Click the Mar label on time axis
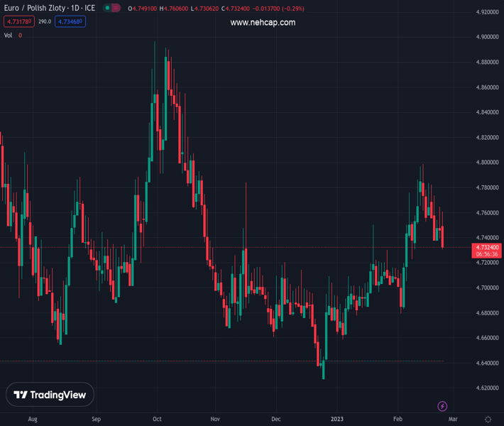 453,420
